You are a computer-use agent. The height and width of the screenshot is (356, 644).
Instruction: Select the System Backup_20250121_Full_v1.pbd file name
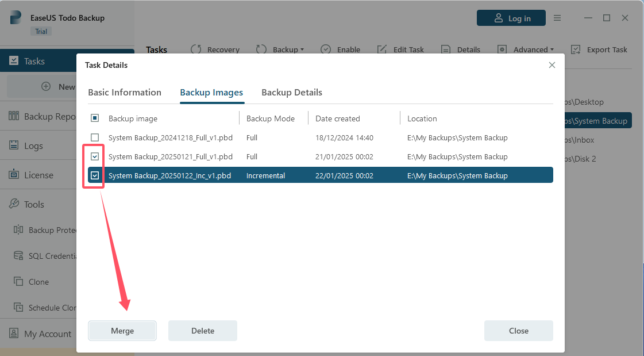tap(171, 156)
